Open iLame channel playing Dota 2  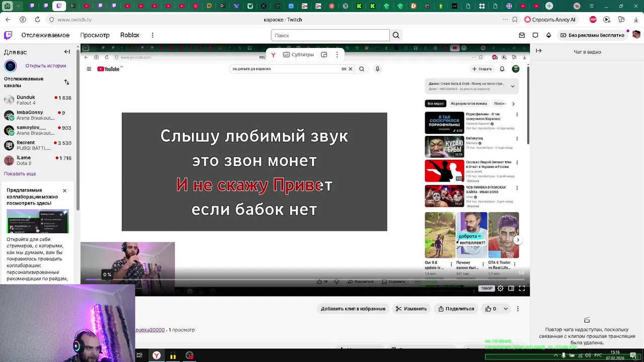[x=38, y=160]
